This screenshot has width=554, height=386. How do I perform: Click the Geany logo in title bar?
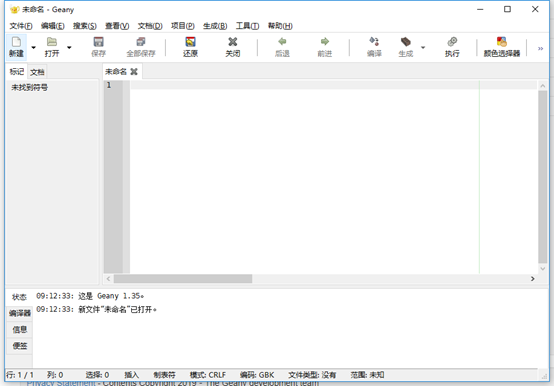[x=14, y=10]
